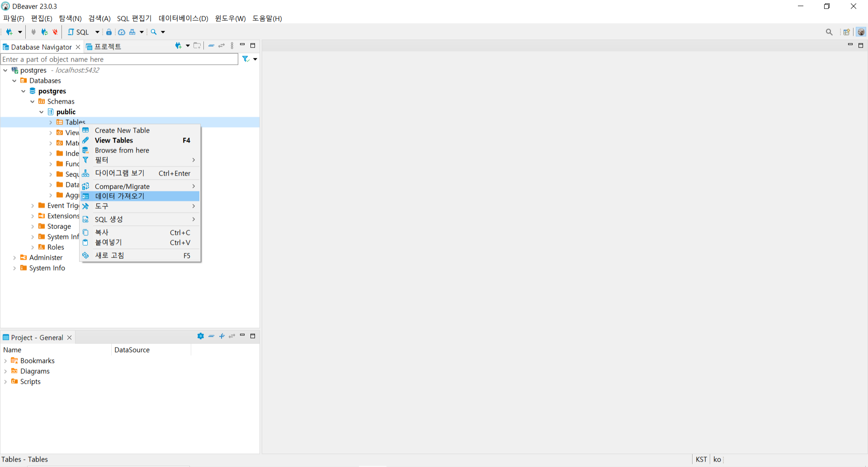Open dropdown arrow beside the network diagram tool icon
The image size is (868, 467).
click(x=142, y=32)
